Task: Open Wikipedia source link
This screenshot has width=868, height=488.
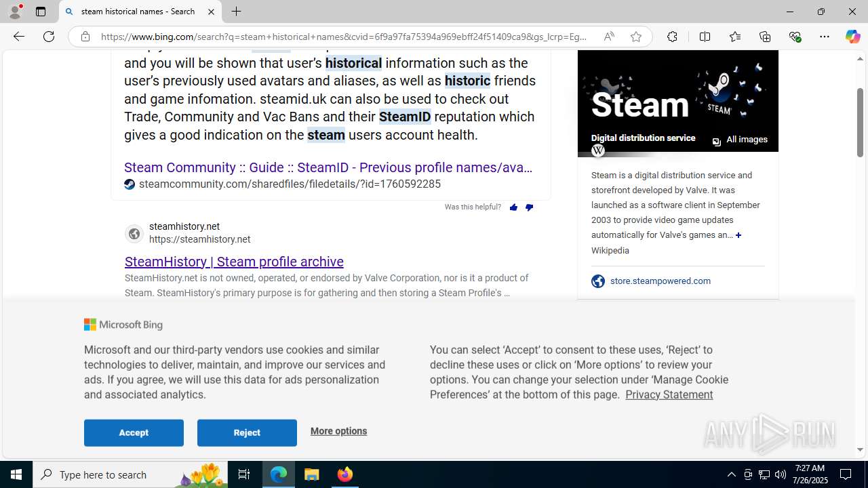Action: (610, 251)
